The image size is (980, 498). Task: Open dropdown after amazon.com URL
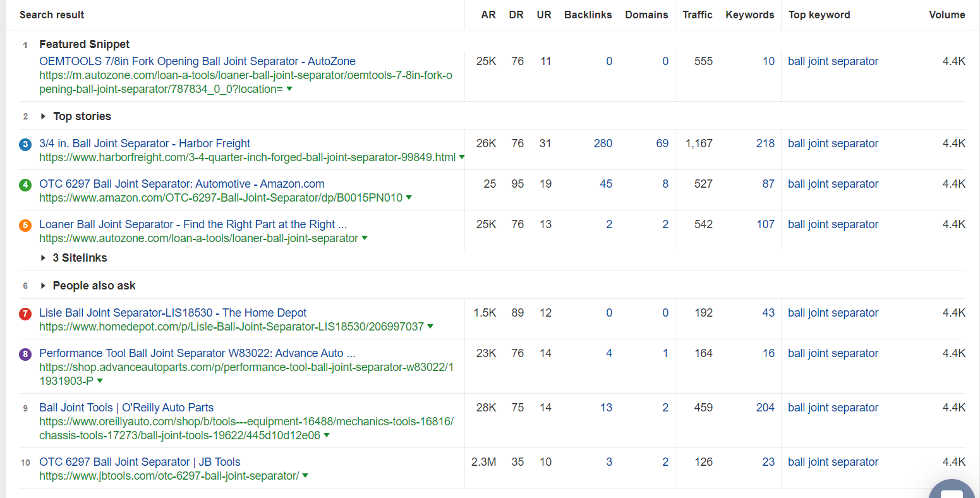pyautogui.click(x=409, y=198)
